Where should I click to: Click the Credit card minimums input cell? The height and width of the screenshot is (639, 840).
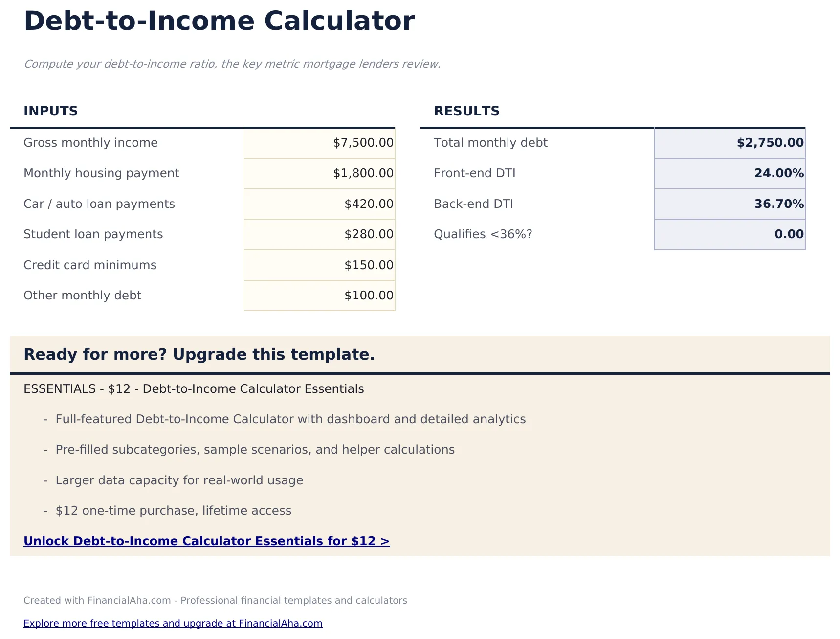pyautogui.click(x=319, y=265)
